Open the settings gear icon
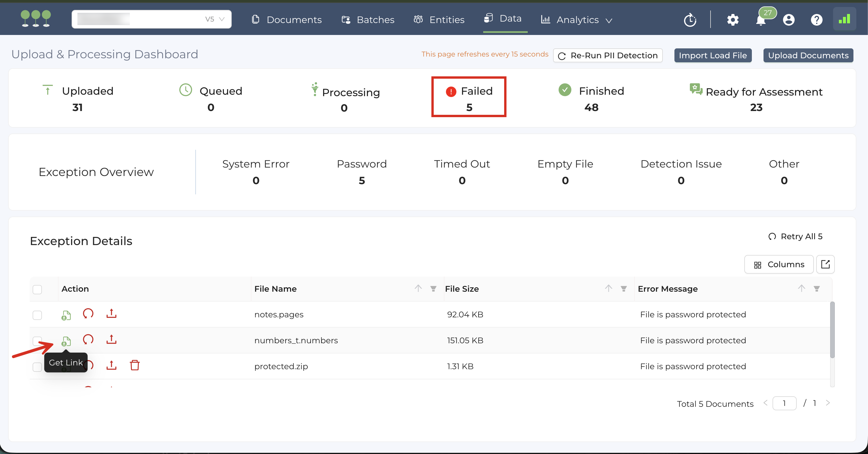Image resolution: width=868 pixels, height=454 pixels. (733, 20)
